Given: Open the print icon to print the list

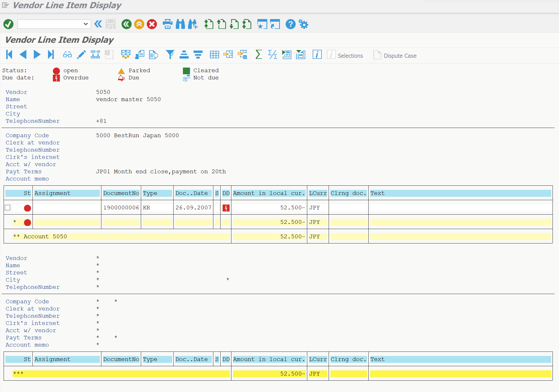Looking at the screenshot, I should [x=168, y=24].
